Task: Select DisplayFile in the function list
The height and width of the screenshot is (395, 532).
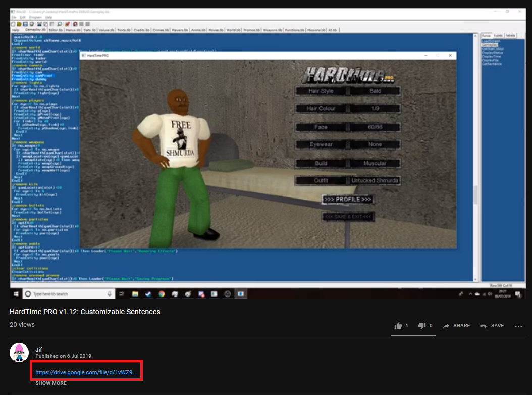Action: click(x=490, y=60)
